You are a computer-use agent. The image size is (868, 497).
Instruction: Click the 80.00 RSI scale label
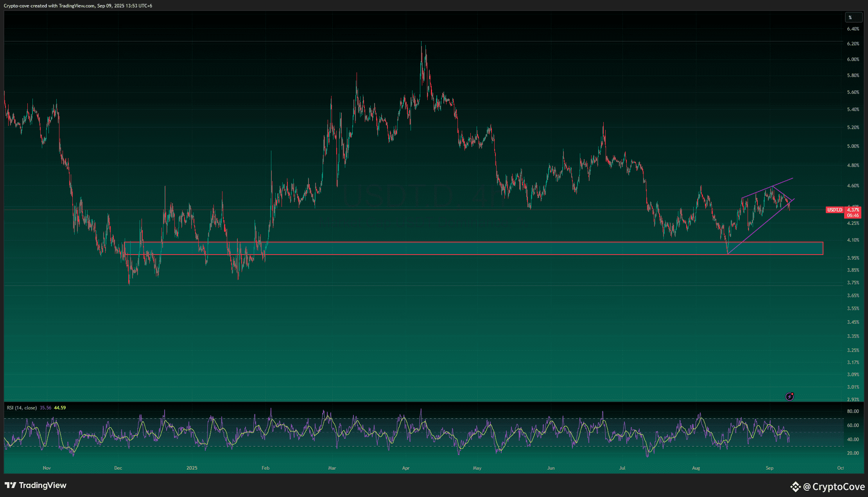click(853, 411)
